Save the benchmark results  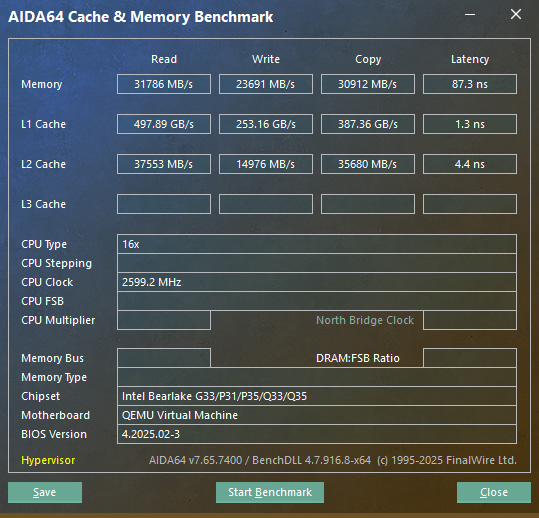tap(45, 492)
